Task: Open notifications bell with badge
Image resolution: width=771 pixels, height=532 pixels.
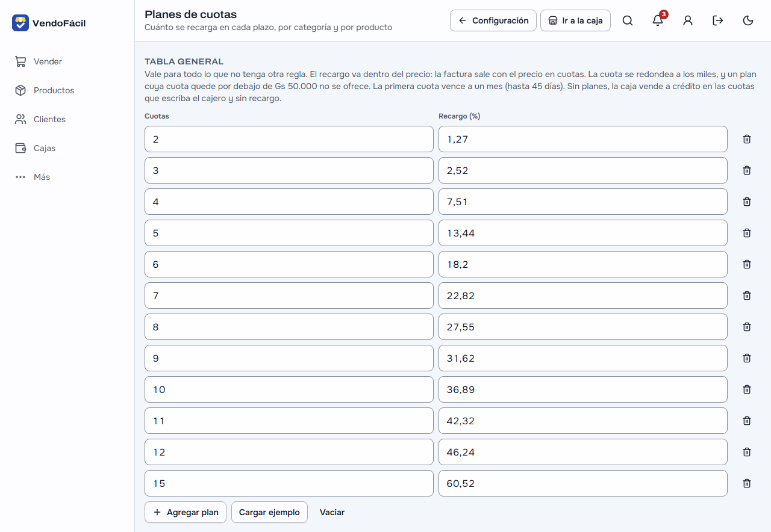Action: (x=658, y=20)
